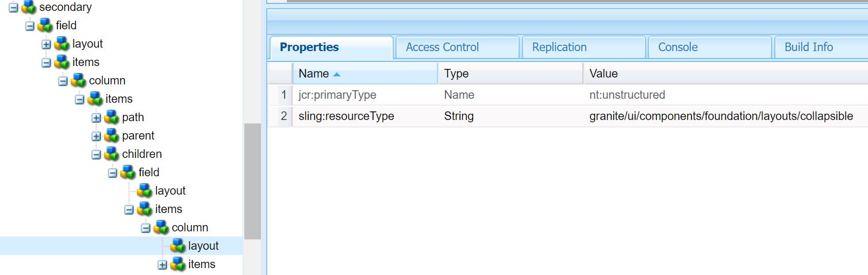Click the node icon beside 'path'
Viewport: 868px width, 275px height.
click(x=112, y=118)
